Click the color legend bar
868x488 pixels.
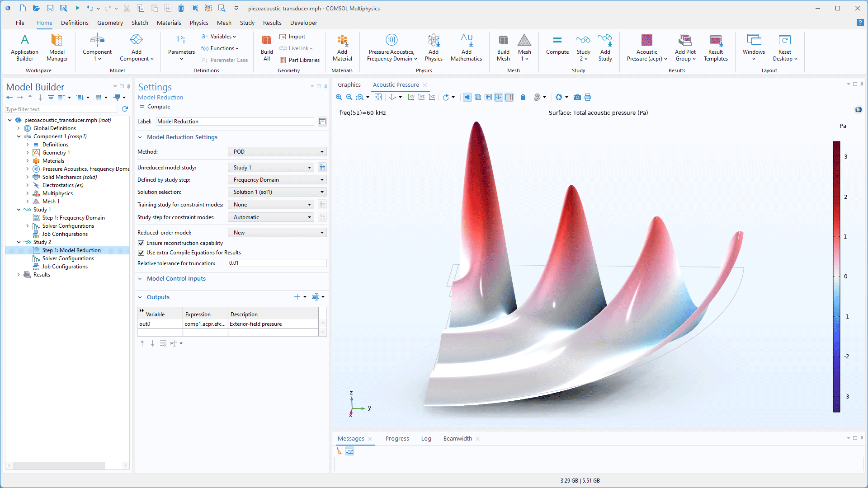[836, 277]
